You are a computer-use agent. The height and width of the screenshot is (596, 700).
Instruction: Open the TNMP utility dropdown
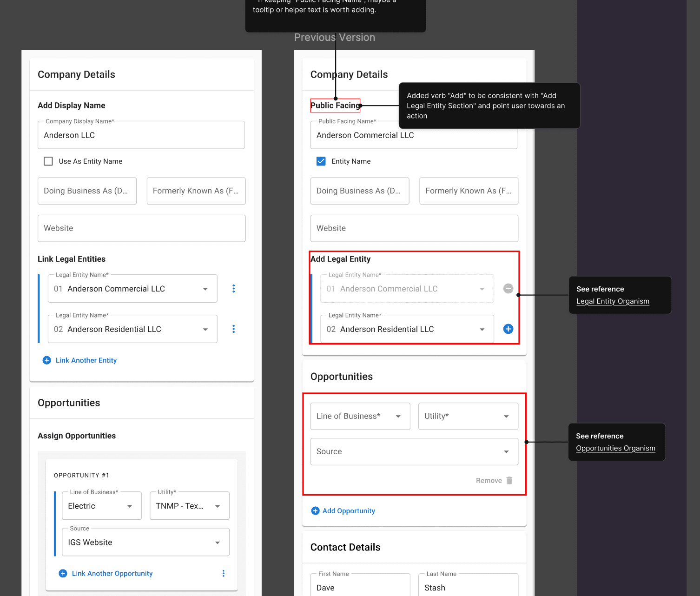(190, 506)
